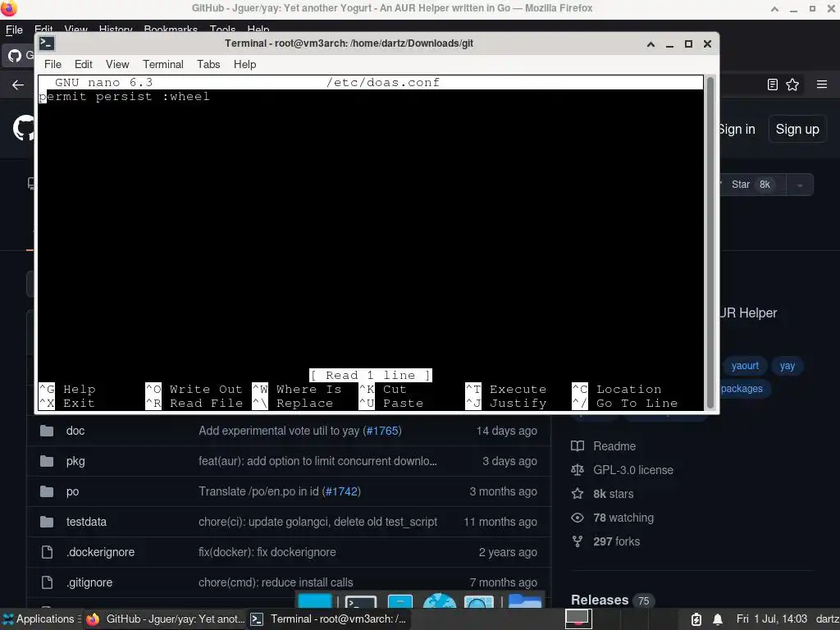The width and height of the screenshot is (840, 630).
Task: Click the Readme book icon
Action: (x=577, y=445)
